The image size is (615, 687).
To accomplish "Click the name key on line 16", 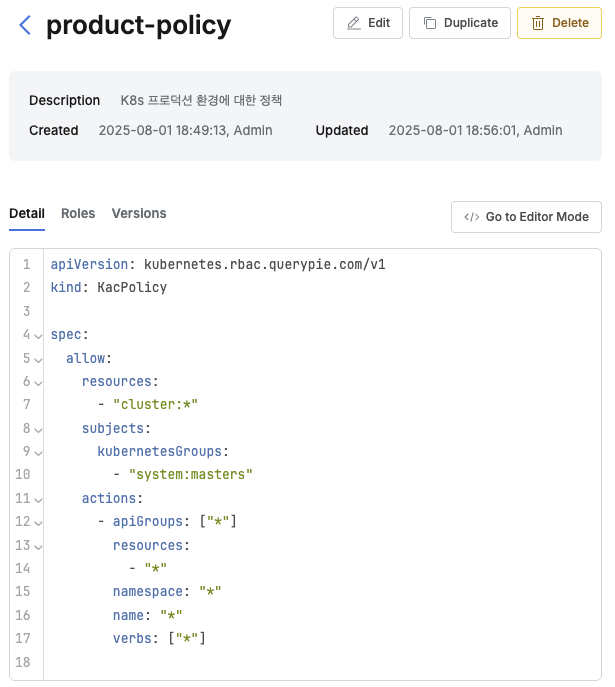I will click(128, 615).
